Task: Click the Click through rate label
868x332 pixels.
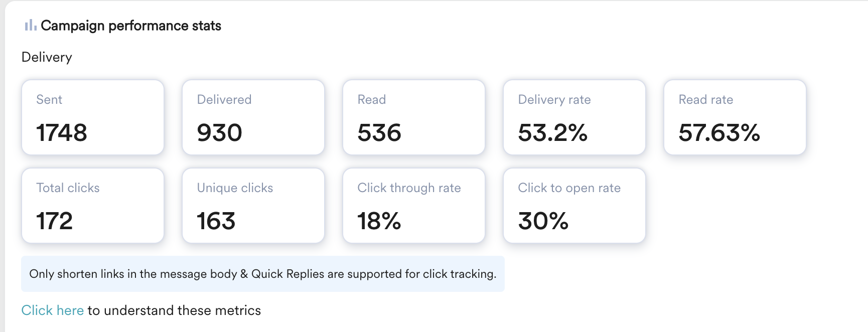Action: tap(409, 188)
